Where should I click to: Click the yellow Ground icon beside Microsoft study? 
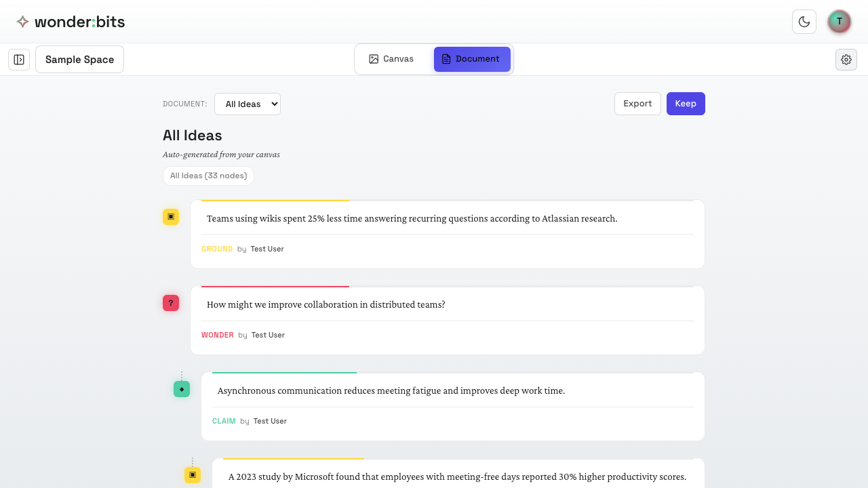coord(193,475)
